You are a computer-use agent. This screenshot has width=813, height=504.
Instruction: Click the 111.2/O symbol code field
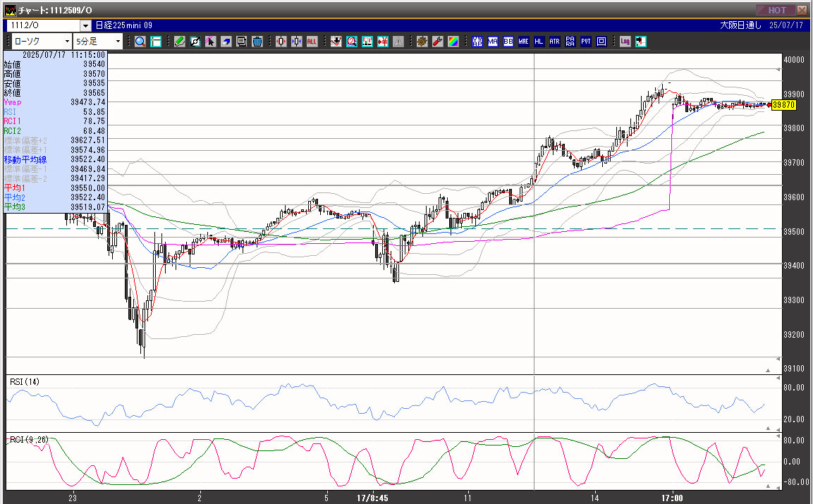[44, 25]
